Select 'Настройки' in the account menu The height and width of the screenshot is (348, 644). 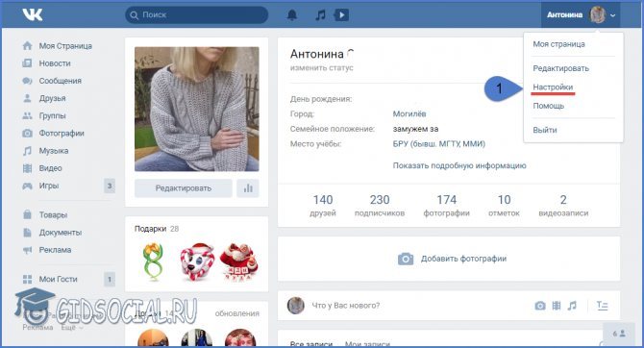point(553,87)
